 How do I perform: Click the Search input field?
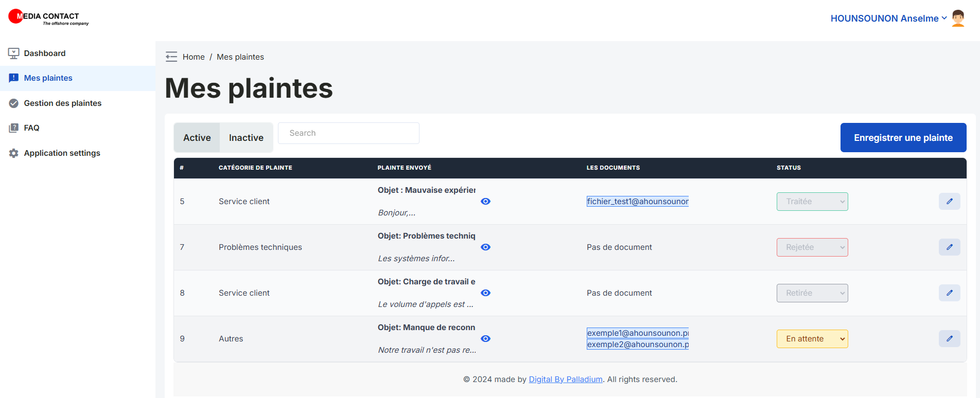[x=348, y=133]
